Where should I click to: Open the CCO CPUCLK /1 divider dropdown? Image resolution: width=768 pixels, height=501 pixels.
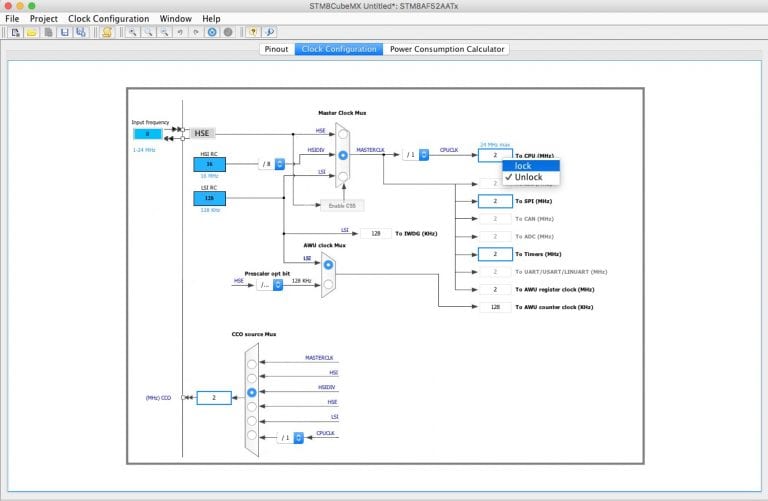tap(290, 438)
